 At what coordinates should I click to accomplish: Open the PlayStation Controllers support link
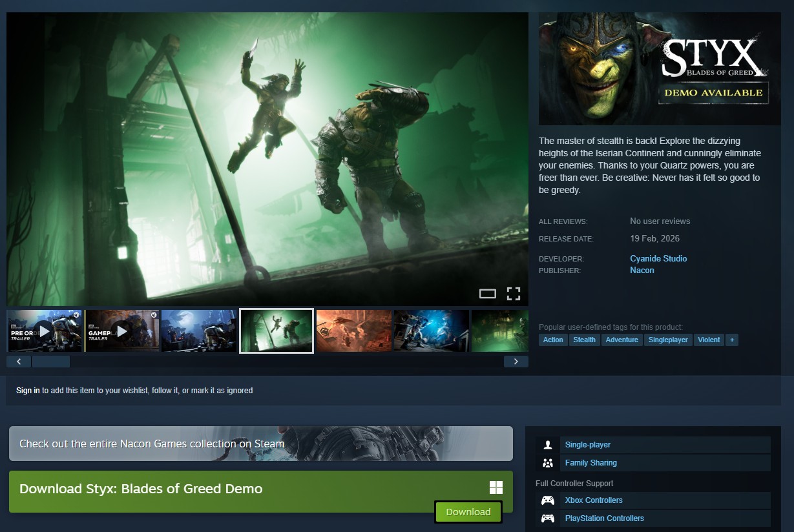point(605,518)
